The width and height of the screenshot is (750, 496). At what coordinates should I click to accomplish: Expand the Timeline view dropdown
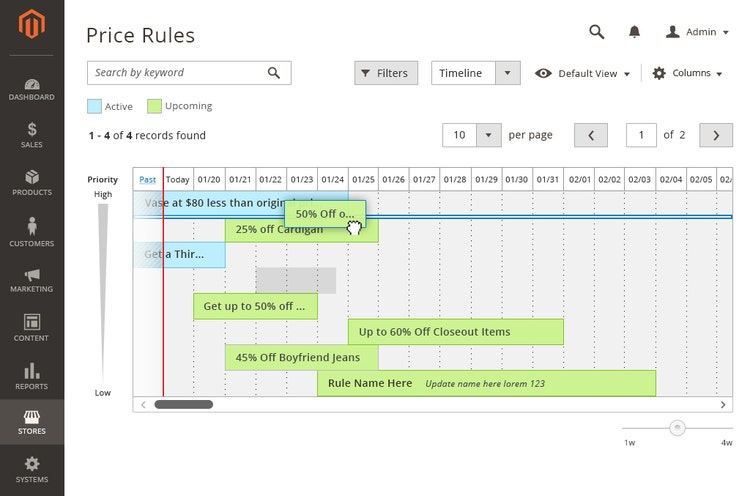point(509,73)
